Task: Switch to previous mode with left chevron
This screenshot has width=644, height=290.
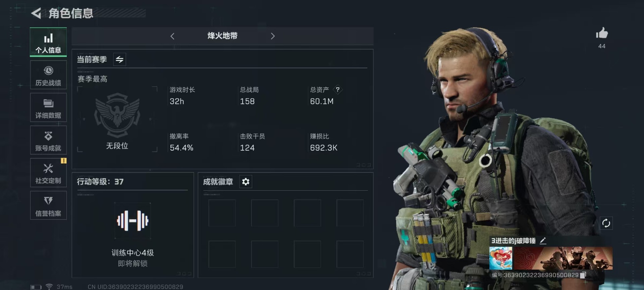Action: 172,36
